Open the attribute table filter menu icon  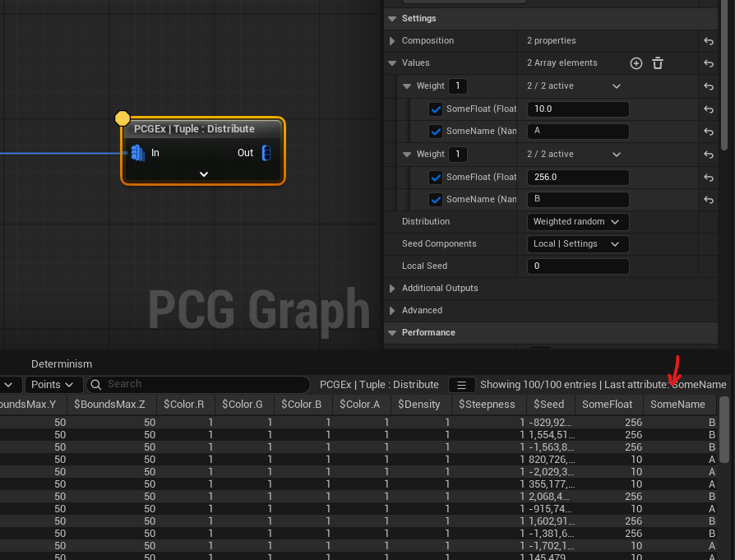pos(462,385)
